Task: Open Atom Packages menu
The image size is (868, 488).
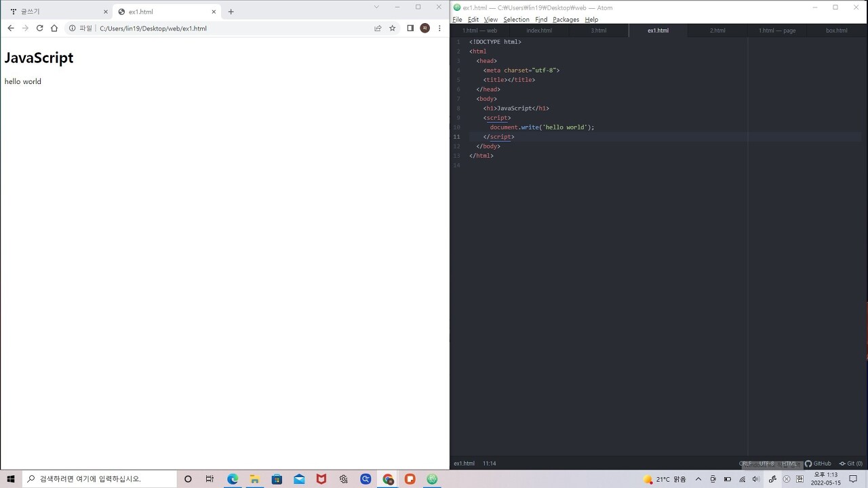Action: (x=566, y=20)
